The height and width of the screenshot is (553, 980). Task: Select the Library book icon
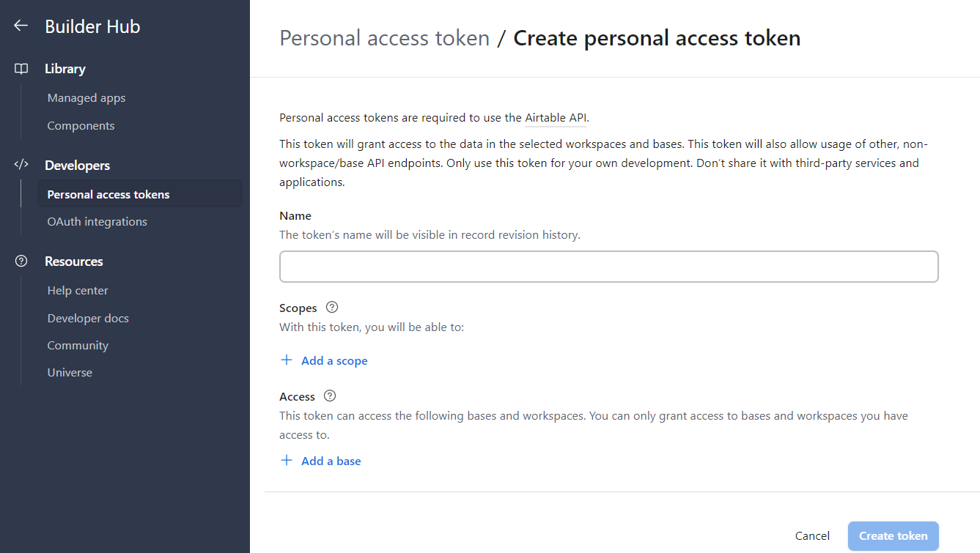tap(21, 68)
